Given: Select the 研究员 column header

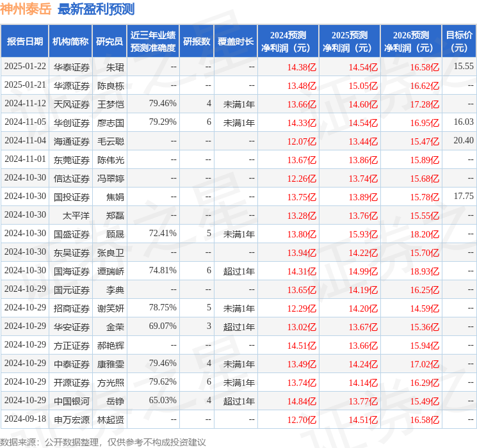Looking at the screenshot, I should click(x=109, y=42).
